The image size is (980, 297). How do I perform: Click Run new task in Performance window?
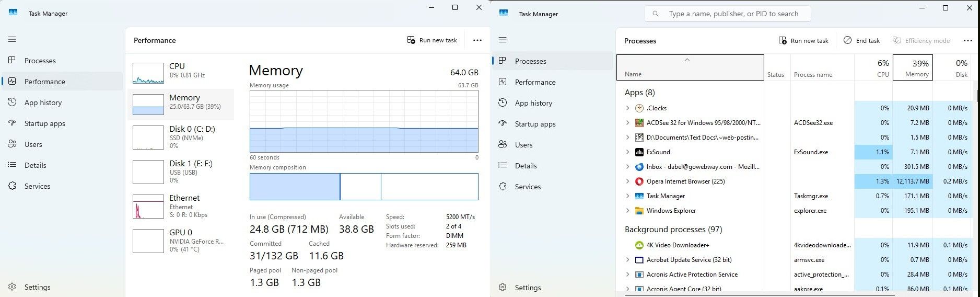[432, 40]
